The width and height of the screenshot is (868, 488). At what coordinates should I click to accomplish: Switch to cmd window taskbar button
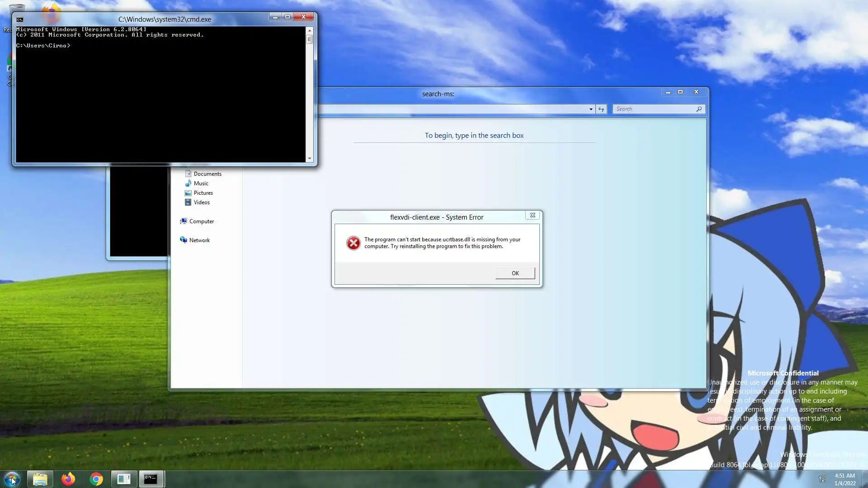click(x=151, y=479)
